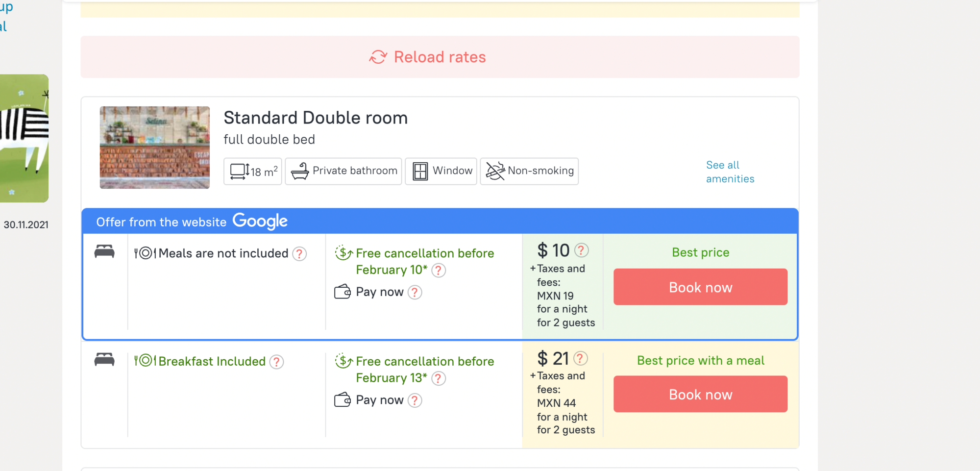Click the Non-smoking icon

point(495,171)
